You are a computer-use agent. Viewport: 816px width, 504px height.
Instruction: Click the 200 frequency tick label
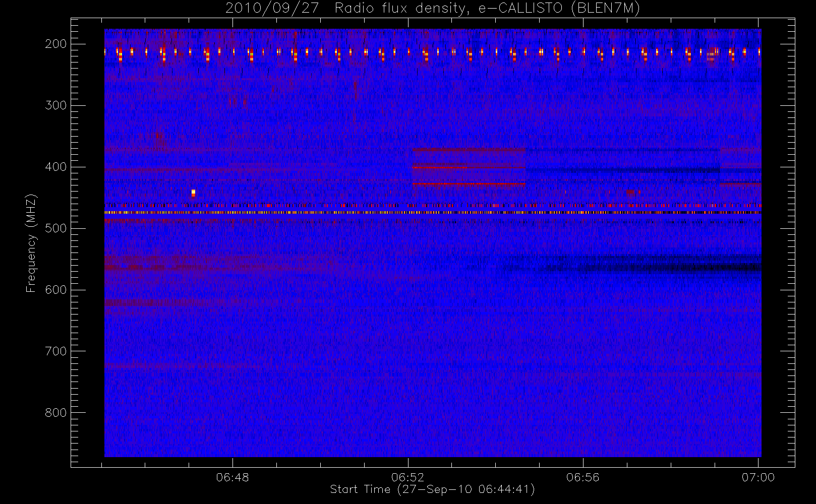click(x=55, y=44)
